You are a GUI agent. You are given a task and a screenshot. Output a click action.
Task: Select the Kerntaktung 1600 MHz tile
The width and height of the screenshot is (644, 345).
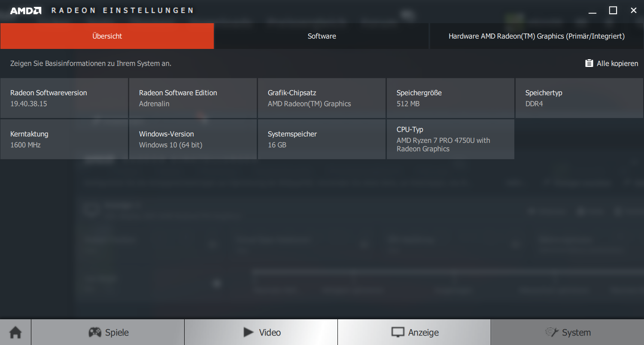64,139
